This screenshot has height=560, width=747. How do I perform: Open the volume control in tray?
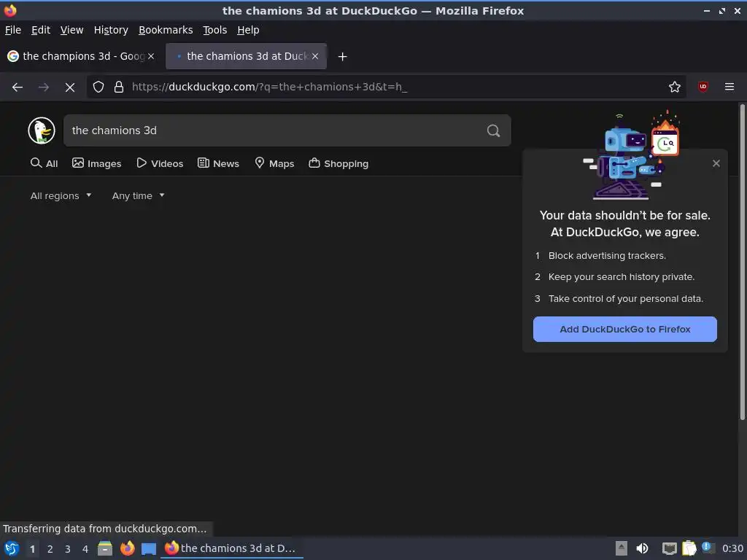[642, 548]
